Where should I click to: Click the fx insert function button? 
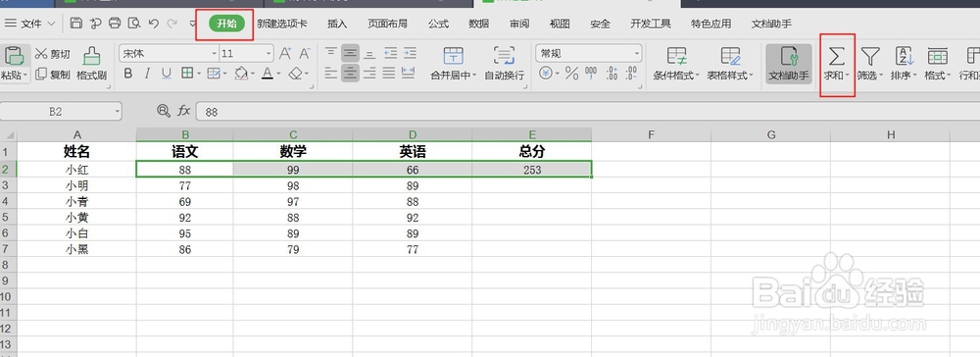[184, 111]
